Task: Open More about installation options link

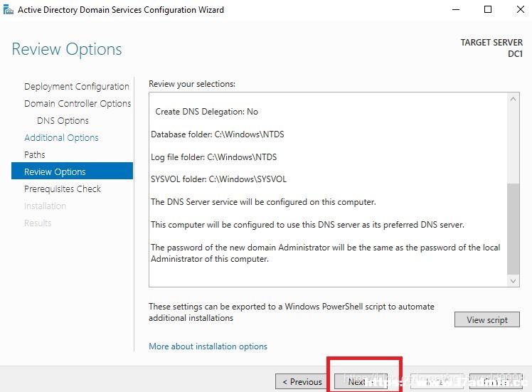Action: point(208,346)
